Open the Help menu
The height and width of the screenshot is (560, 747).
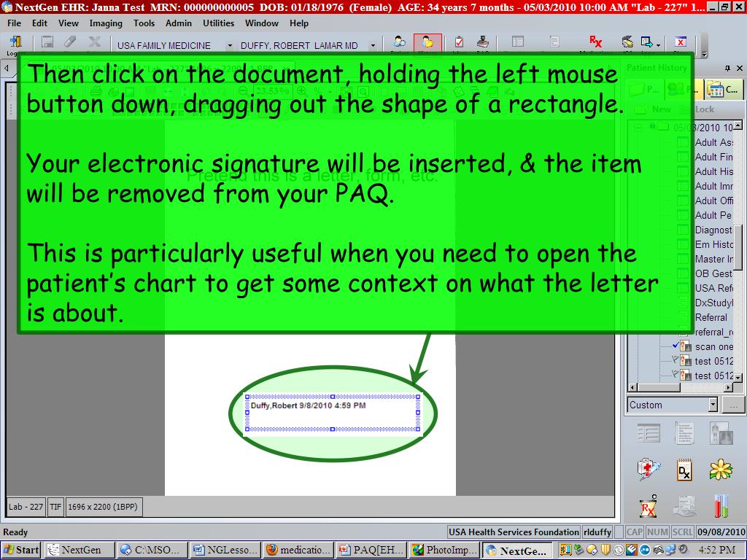[x=298, y=23]
